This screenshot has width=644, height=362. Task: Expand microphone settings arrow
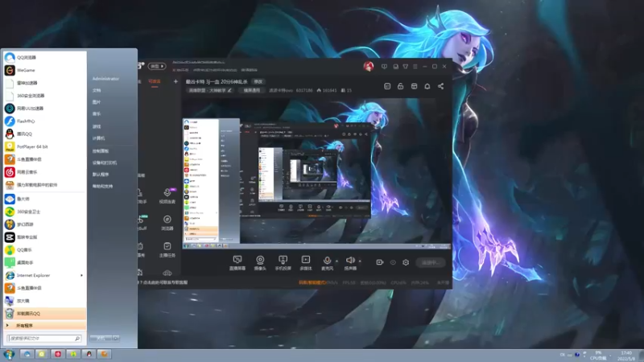pos(336,261)
